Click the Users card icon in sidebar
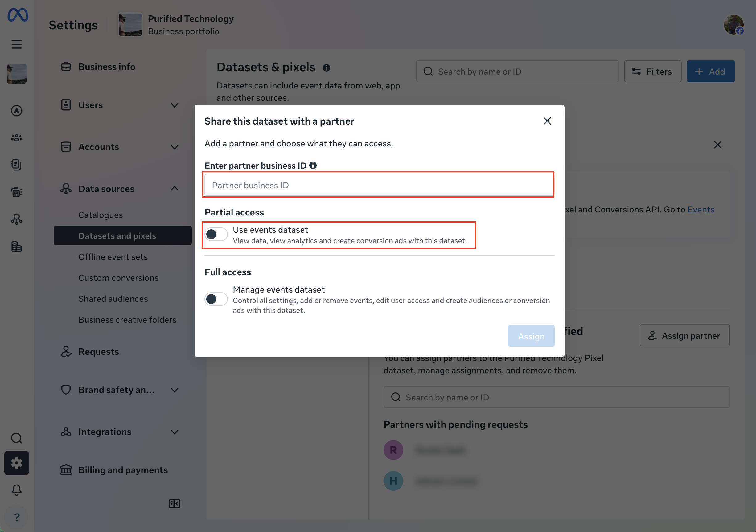The width and height of the screenshot is (756, 532). tap(66, 105)
